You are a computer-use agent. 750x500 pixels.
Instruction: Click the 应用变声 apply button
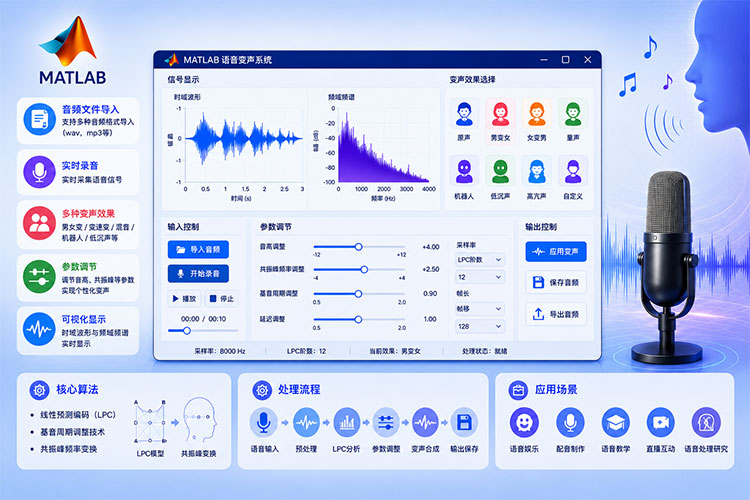556,252
